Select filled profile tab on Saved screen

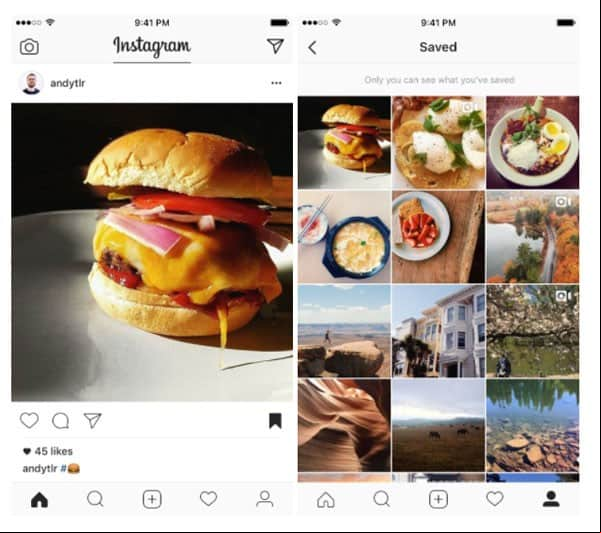coord(551,499)
